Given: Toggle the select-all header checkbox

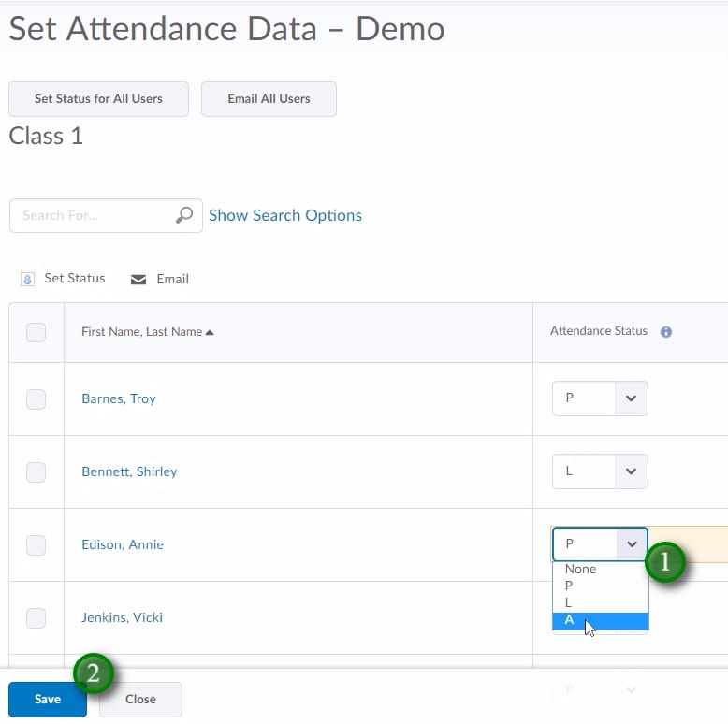Looking at the screenshot, I should pyautogui.click(x=36, y=332).
